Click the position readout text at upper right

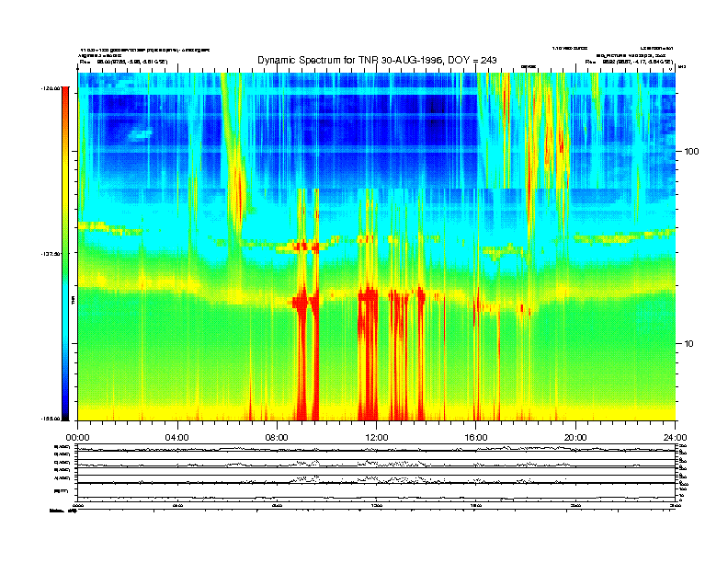tap(629, 62)
